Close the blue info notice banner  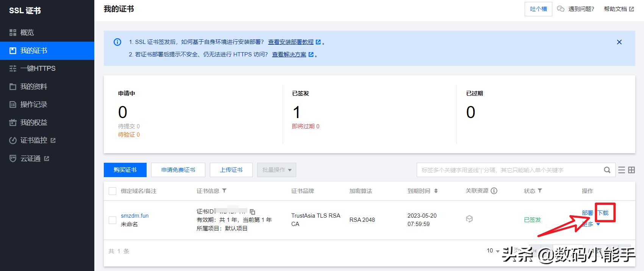[619, 42]
